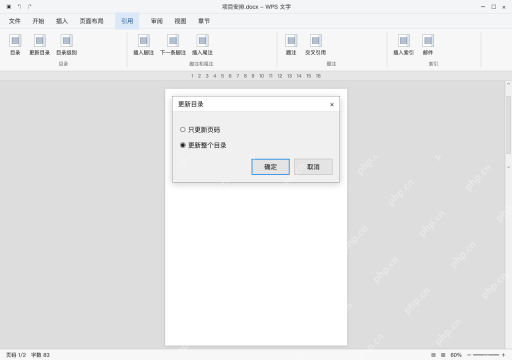Open the 交叉引用 tool
512x360 pixels.
(316, 41)
